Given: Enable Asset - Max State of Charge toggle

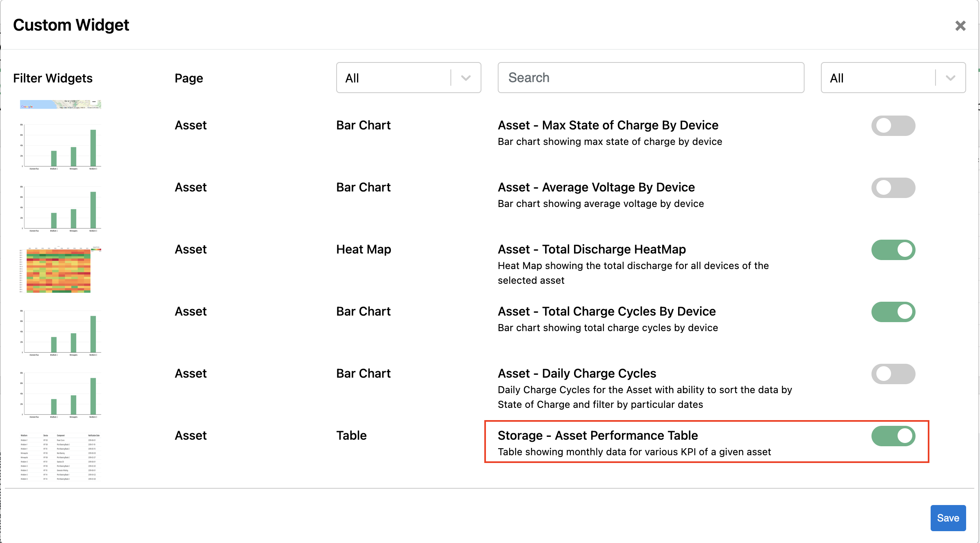Looking at the screenshot, I should point(893,126).
